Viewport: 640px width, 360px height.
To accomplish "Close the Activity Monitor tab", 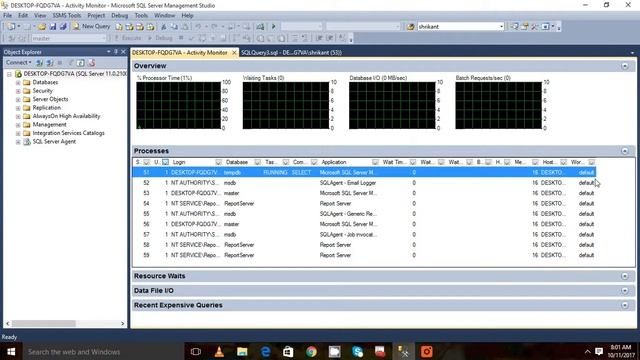I will click(x=234, y=53).
